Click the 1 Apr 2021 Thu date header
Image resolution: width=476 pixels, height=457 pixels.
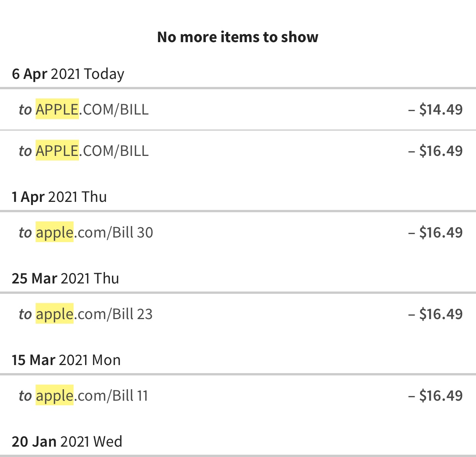tap(59, 197)
